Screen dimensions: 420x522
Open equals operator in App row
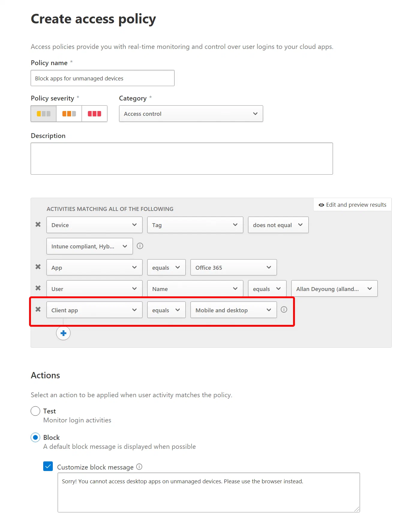(166, 268)
